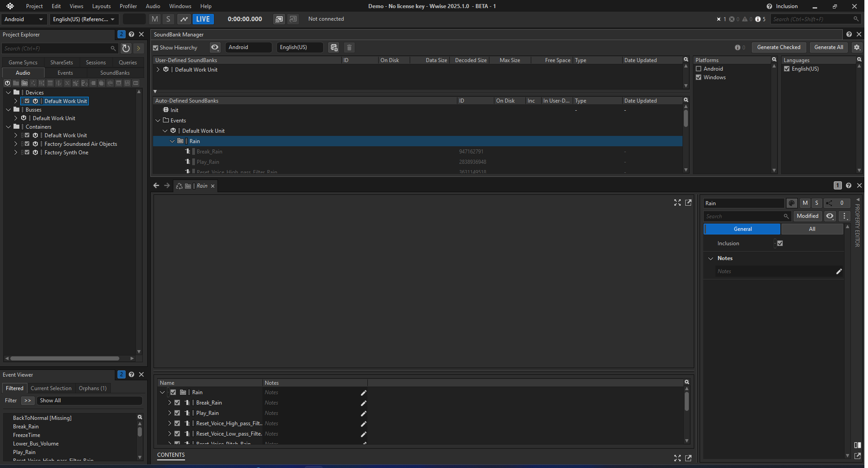Click the refresh icon beside Project Explorer search

126,48
